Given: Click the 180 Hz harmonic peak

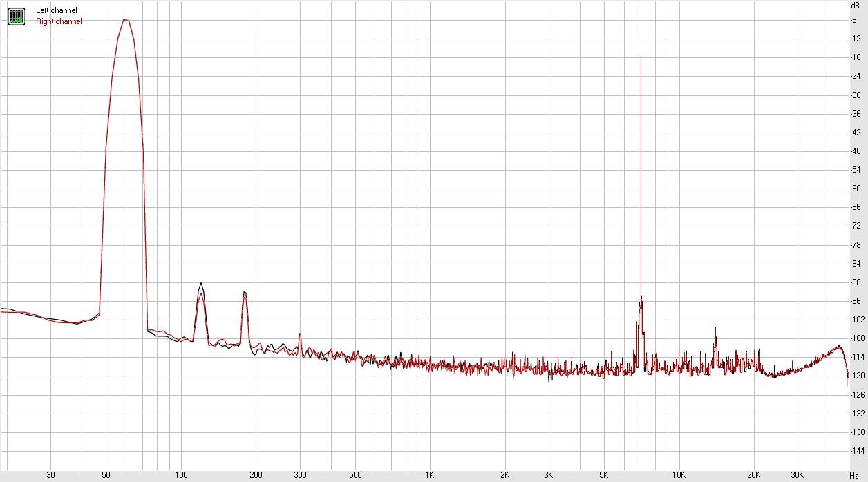Looking at the screenshot, I should pos(245,293).
